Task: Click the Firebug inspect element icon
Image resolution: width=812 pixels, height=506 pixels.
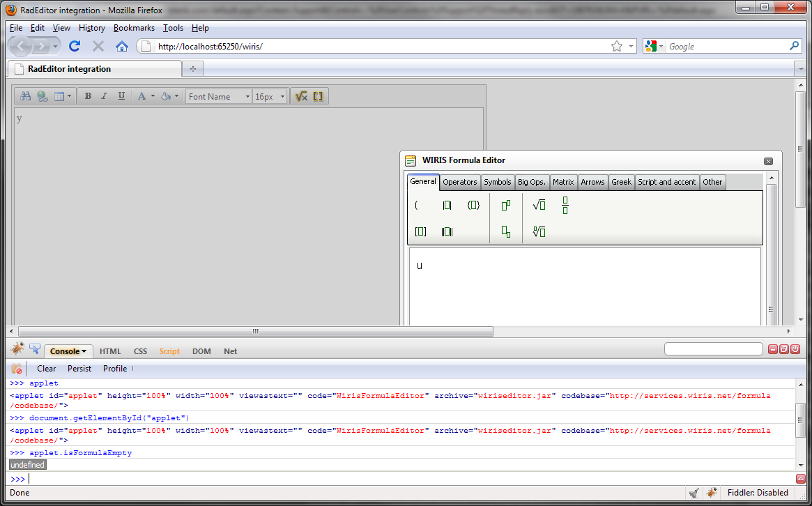Action: (35, 348)
